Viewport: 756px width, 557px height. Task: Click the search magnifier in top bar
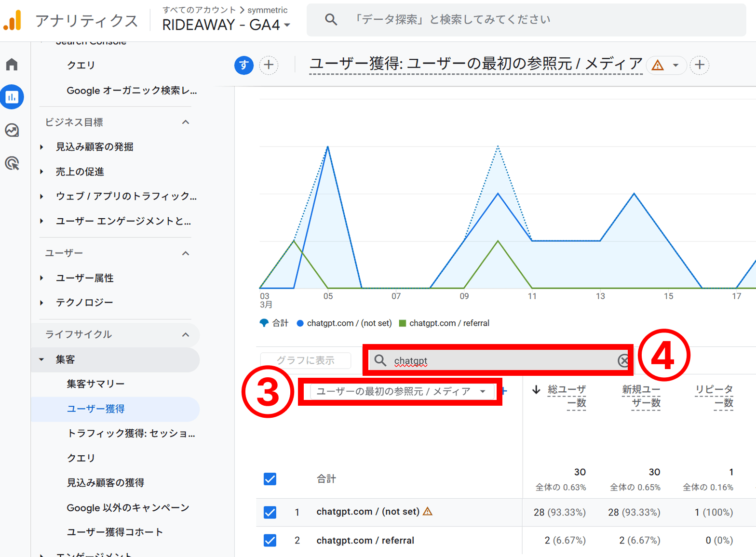coord(331,19)
